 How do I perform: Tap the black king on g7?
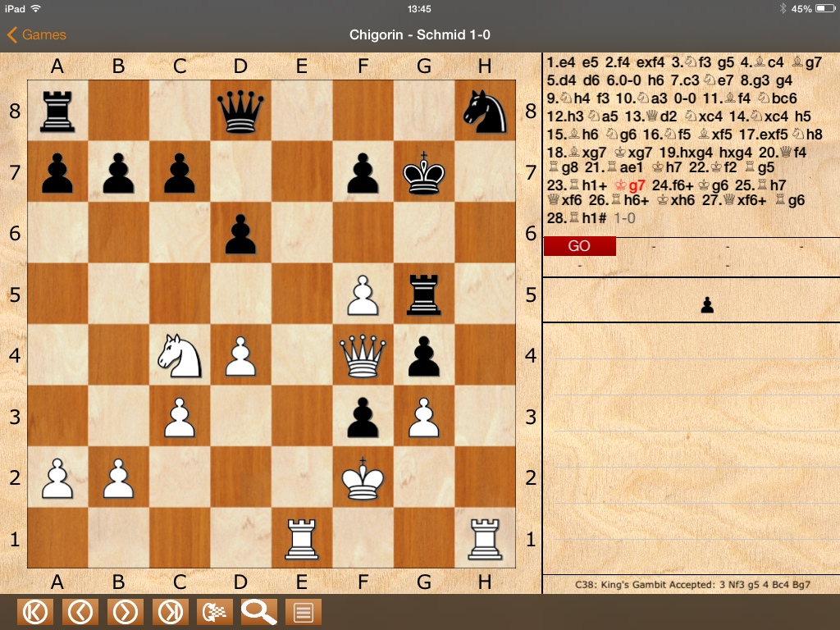[424, 172]
